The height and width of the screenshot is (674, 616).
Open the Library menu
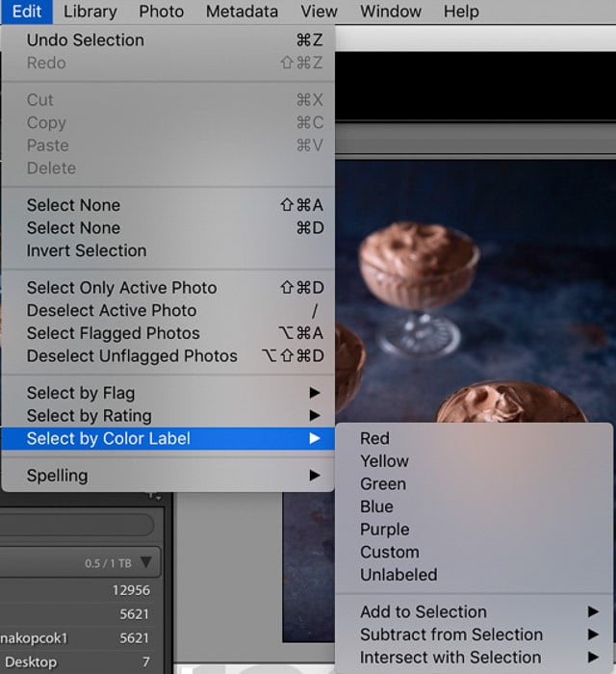[x=90, y=12]
